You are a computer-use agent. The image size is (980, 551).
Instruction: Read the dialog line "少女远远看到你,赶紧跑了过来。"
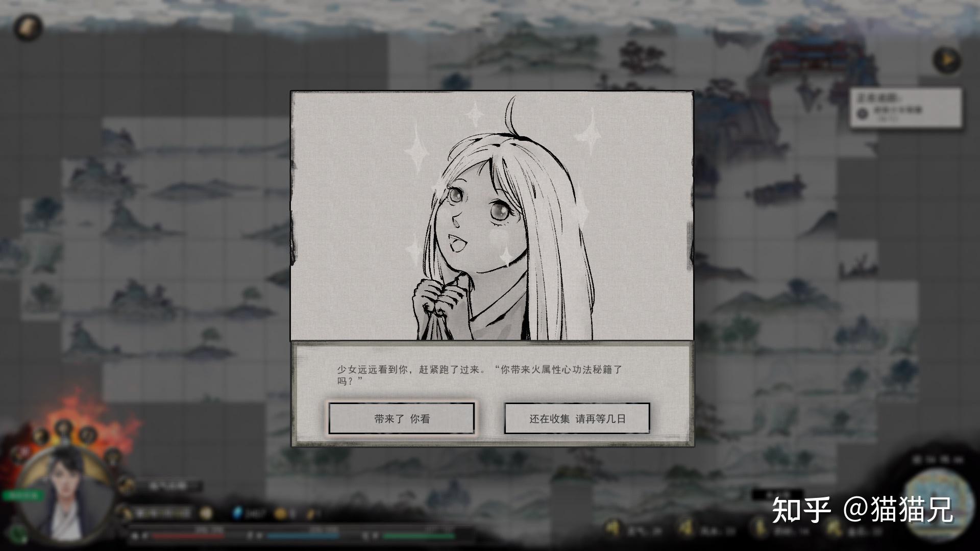coord(411,369)
